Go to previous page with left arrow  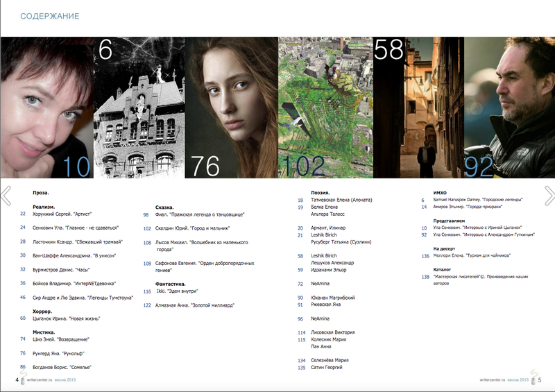click(6, 196)
